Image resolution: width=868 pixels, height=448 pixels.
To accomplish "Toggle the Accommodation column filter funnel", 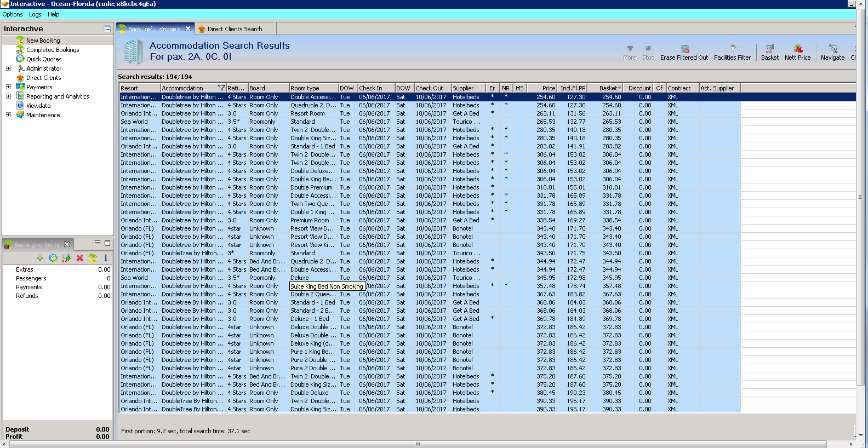I will point(221,88).
